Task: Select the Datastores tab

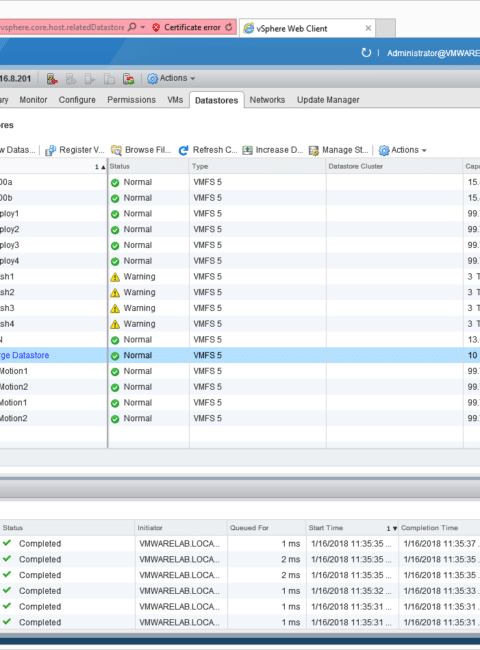Action: coord(216,100)
